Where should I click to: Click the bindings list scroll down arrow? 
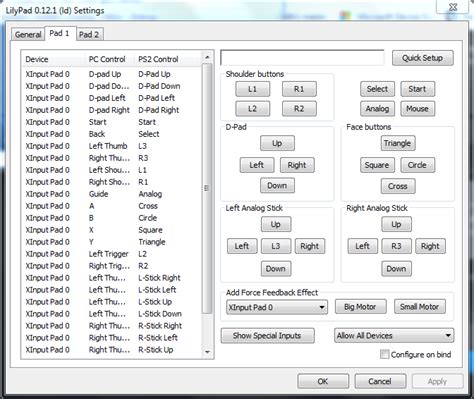click(x=207, y=352)
